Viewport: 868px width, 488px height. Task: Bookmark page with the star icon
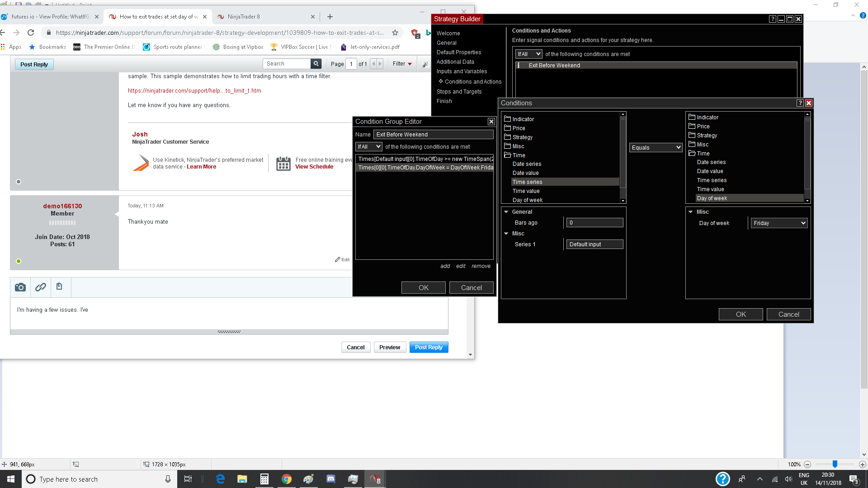pos(395,33)
